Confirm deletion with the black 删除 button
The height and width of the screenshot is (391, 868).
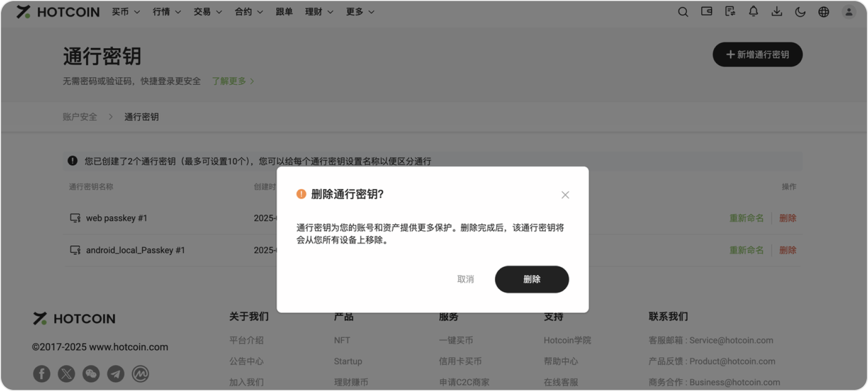pos(531,279)
